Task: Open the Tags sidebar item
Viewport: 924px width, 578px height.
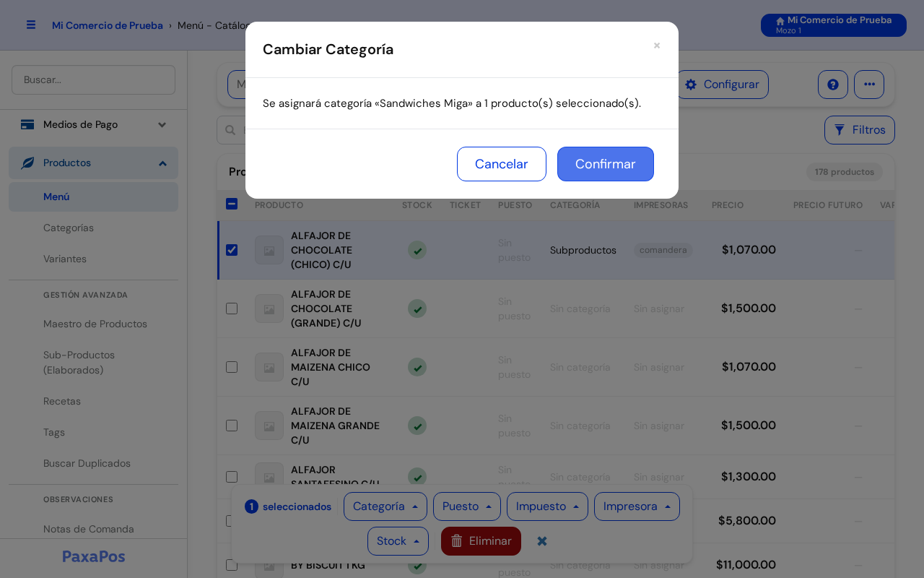Action: (x=93, y=432)
